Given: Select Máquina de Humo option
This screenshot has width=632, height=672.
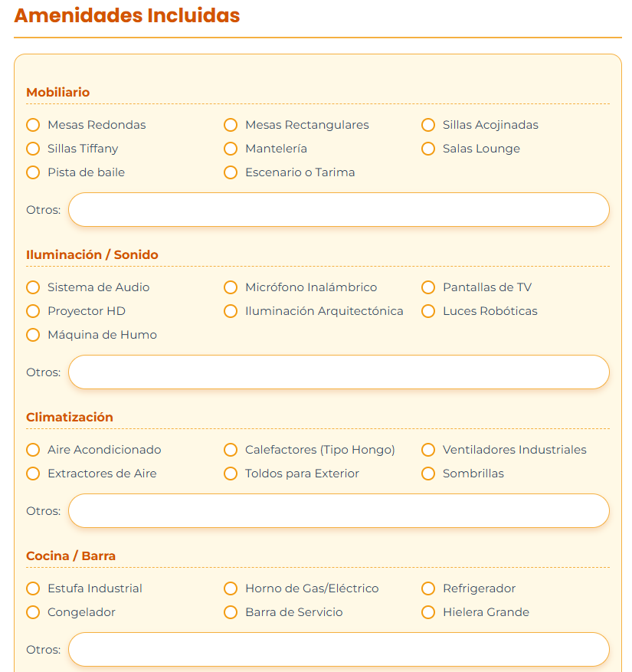Looking at the screenshot, I should (x=33, y=335).
